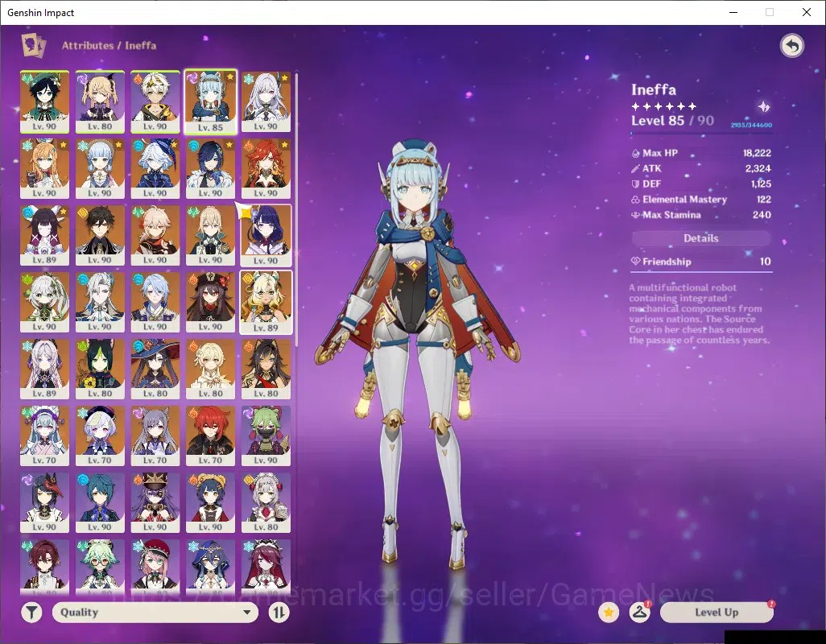Viewport: 826px width, 644px height.
Task: Open the character filter funnel icon
Action: (31, 613)
